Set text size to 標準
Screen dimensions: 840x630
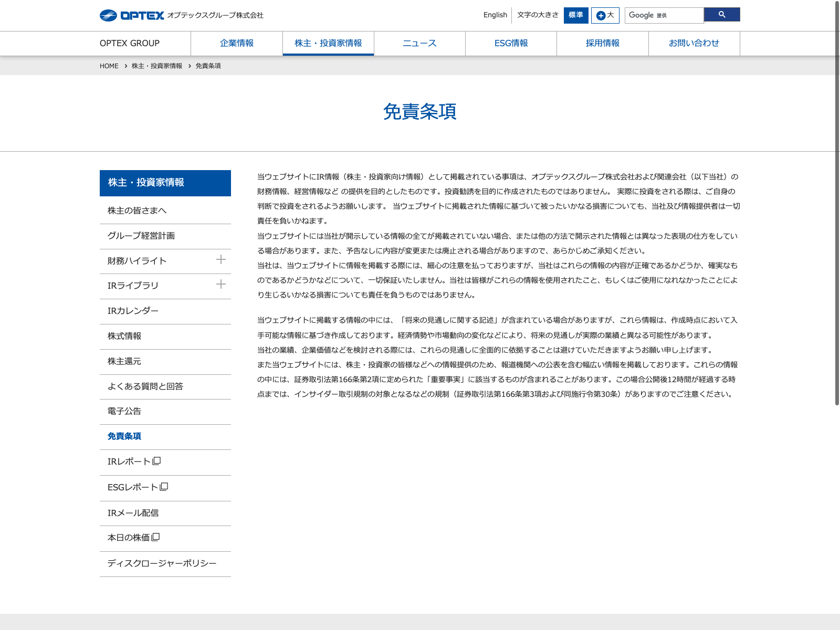click(x=575, y=15)
